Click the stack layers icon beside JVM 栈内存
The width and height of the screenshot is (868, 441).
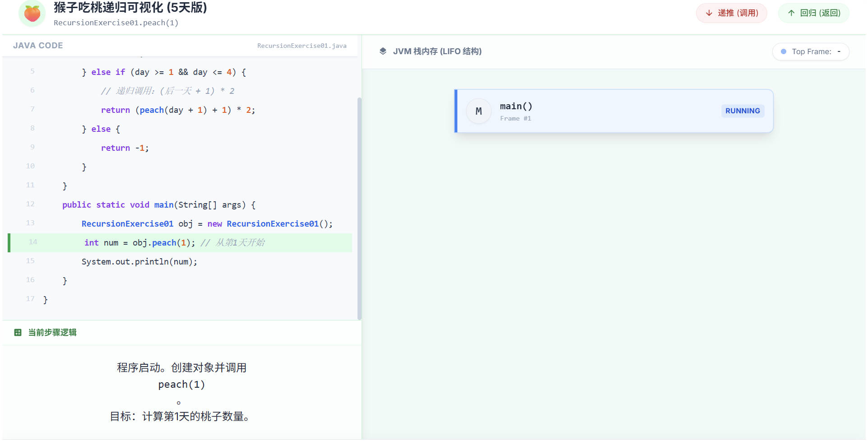pos(383,51)
